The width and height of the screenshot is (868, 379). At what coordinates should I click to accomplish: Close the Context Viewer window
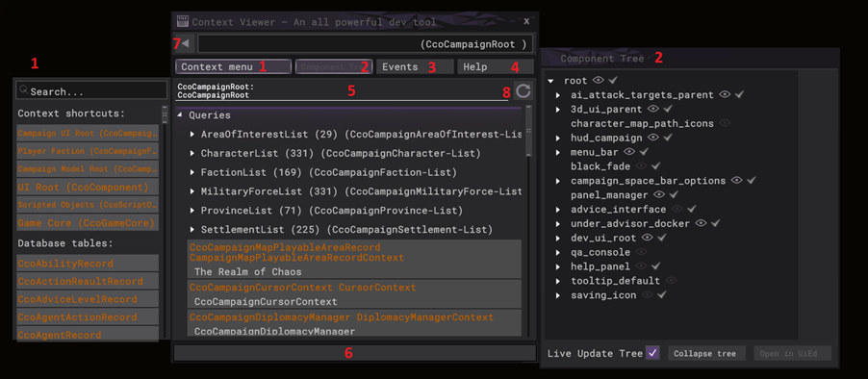(x=526, y=21)
